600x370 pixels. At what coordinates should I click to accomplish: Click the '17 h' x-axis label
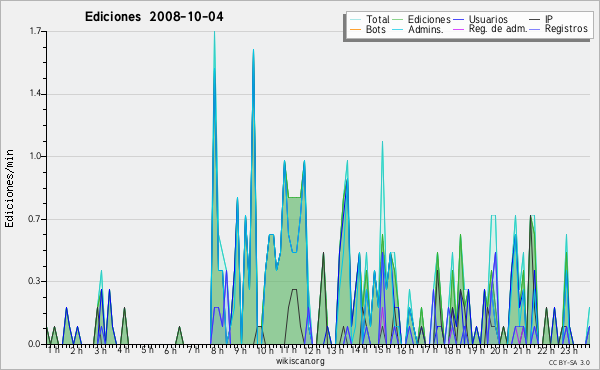(x=429, y=350)
